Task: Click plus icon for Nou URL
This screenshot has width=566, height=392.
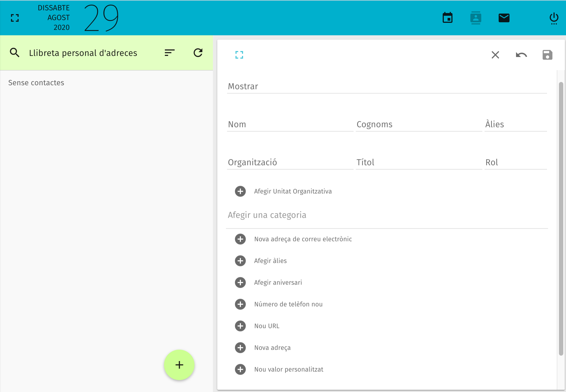Action: click(240, 326)
